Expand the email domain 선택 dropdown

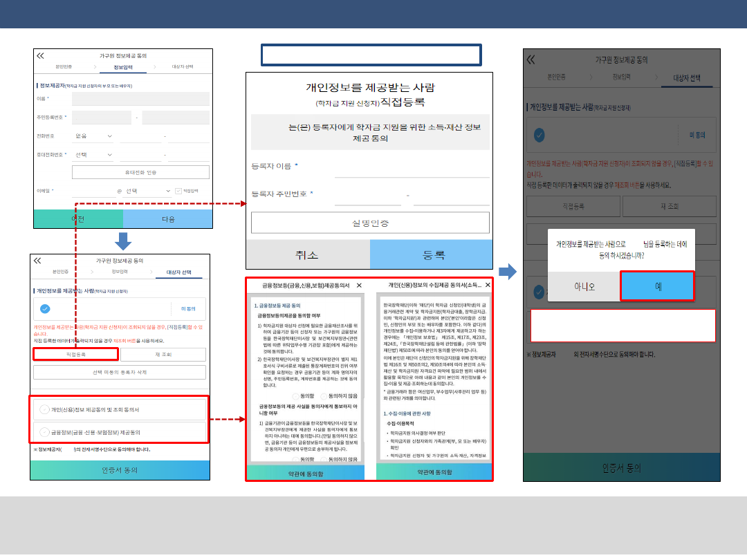pyautogui.click(x=147, y=191)
